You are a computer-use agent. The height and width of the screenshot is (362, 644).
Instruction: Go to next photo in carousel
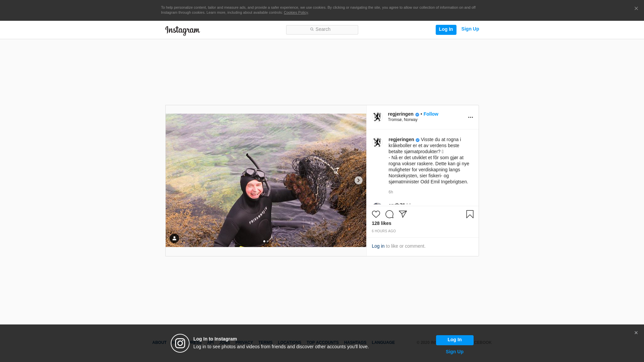coord(358,180)
